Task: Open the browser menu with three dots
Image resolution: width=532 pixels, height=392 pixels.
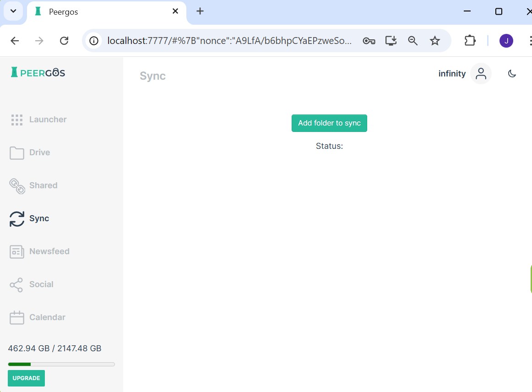Action: coord(530,40)
